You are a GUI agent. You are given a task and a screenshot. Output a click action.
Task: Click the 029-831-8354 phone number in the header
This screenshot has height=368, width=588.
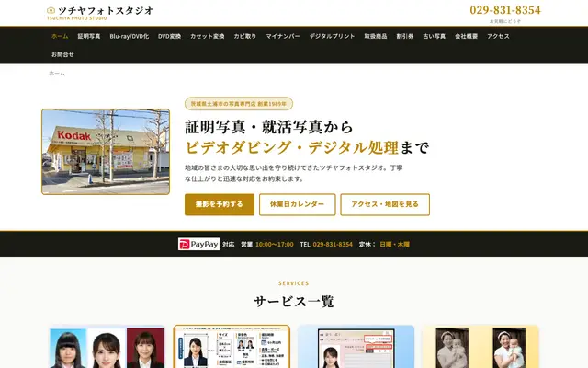tap(505, 10)
